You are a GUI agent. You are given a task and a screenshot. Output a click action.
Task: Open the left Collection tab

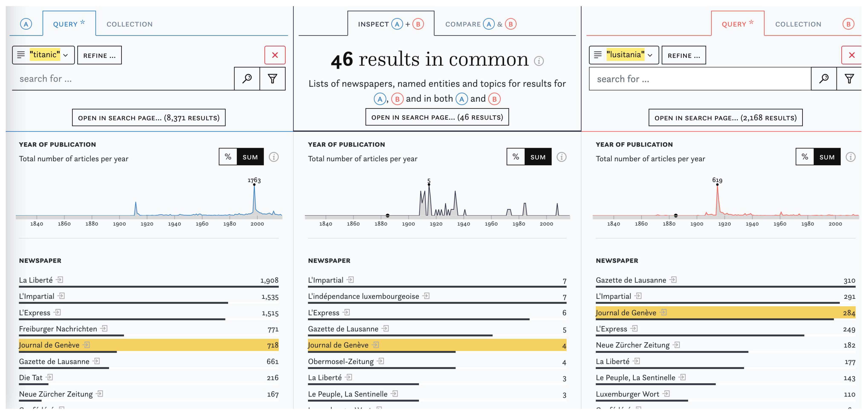(x=129, y=24)
